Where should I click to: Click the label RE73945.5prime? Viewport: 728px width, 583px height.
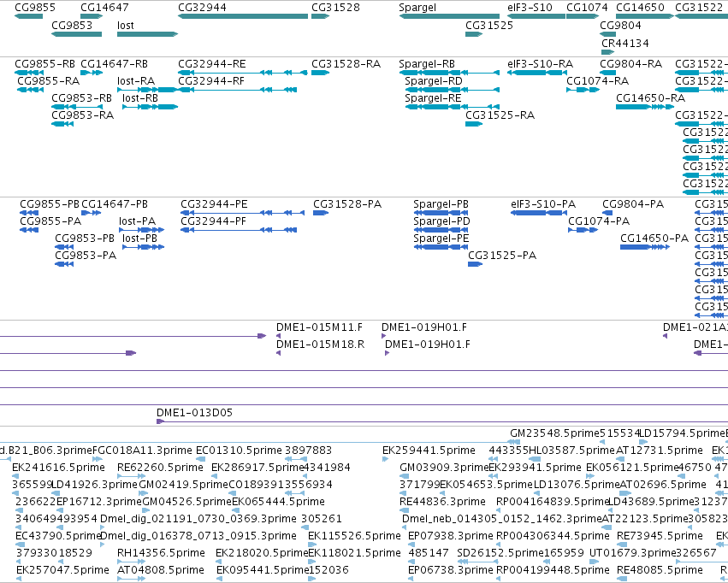coord(660,536)
